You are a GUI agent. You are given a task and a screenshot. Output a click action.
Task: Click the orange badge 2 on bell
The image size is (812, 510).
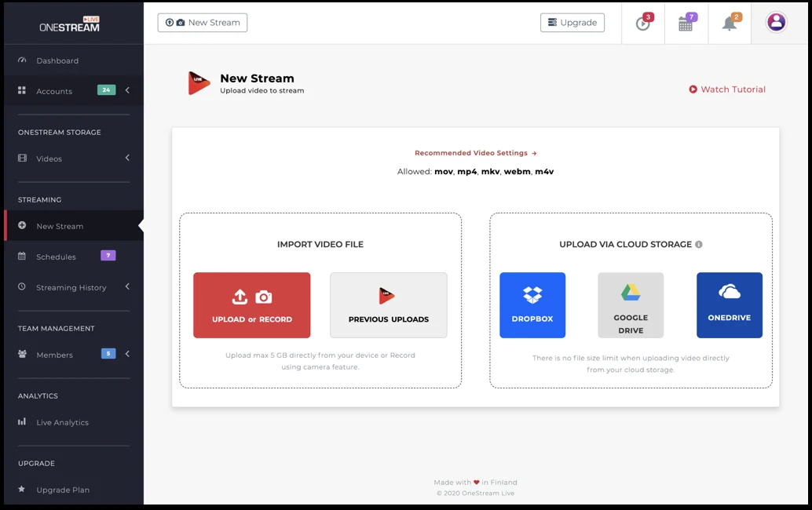(x=737, y=17)
